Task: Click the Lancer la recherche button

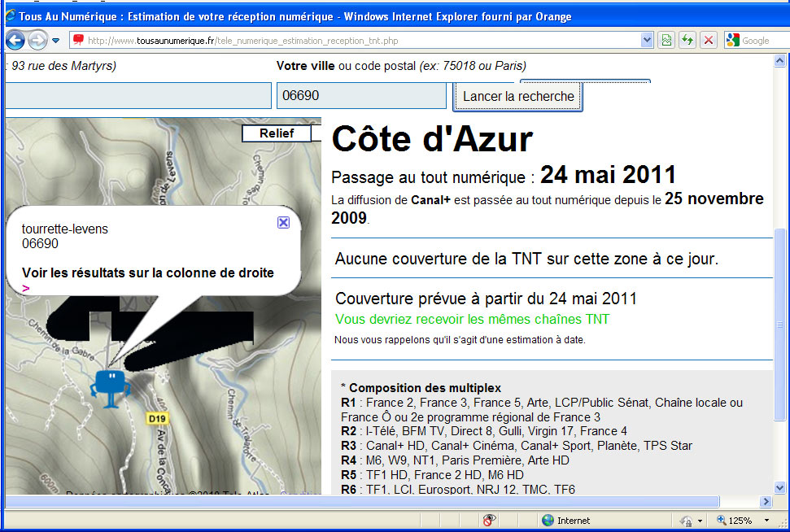Action: point(518,96)
